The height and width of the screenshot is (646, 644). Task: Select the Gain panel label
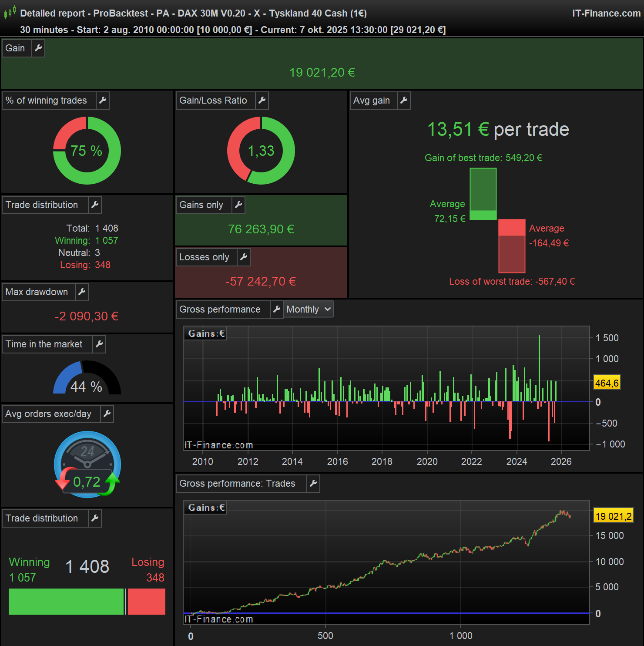click(x=15, y=48)
